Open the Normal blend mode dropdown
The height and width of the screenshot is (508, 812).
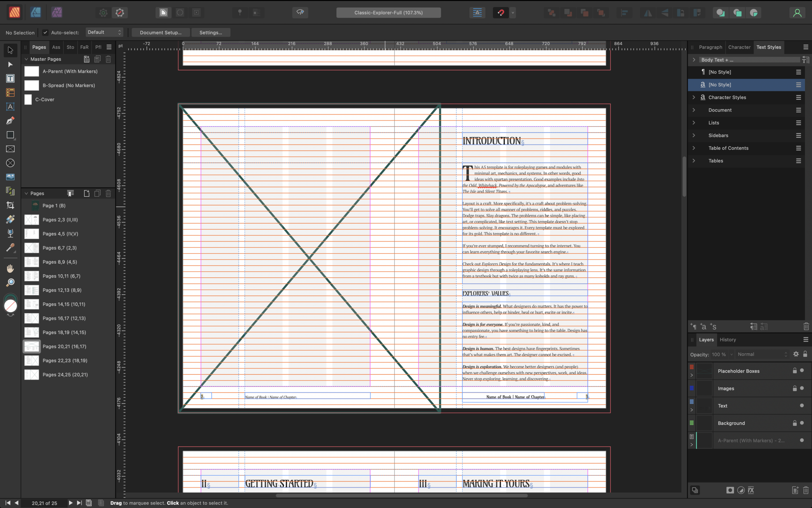tap(762, 354)
